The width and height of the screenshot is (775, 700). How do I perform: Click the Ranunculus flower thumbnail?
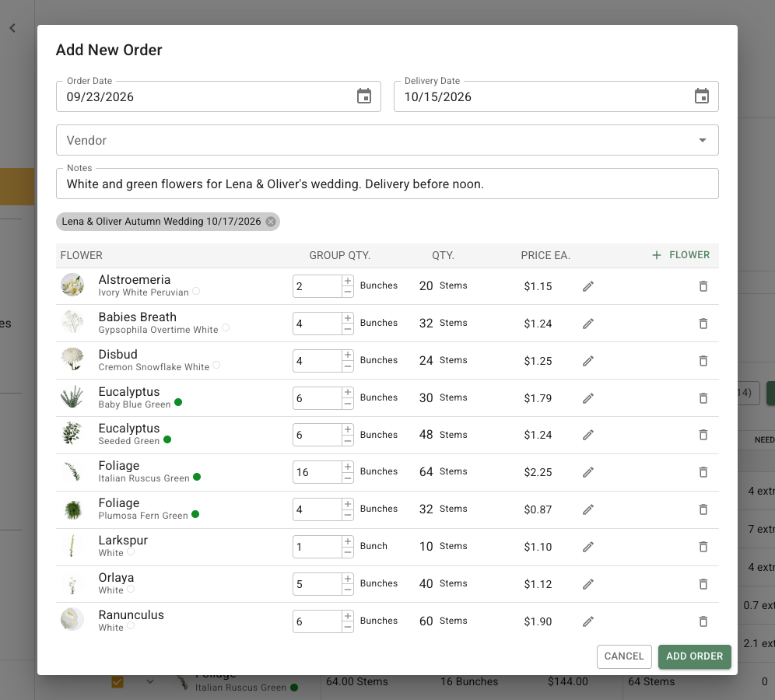click(72, 619)
